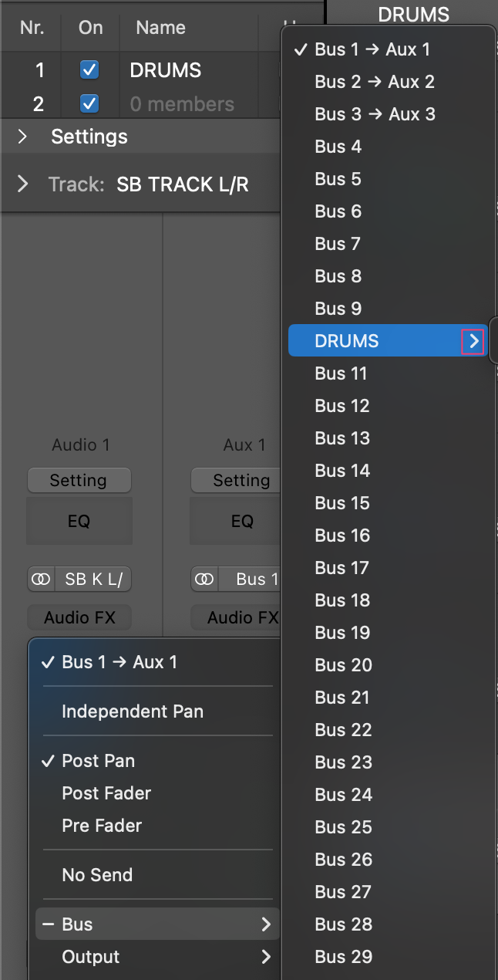
Task: Open the Audio 1 Setting dropdown
Action: 79,481
